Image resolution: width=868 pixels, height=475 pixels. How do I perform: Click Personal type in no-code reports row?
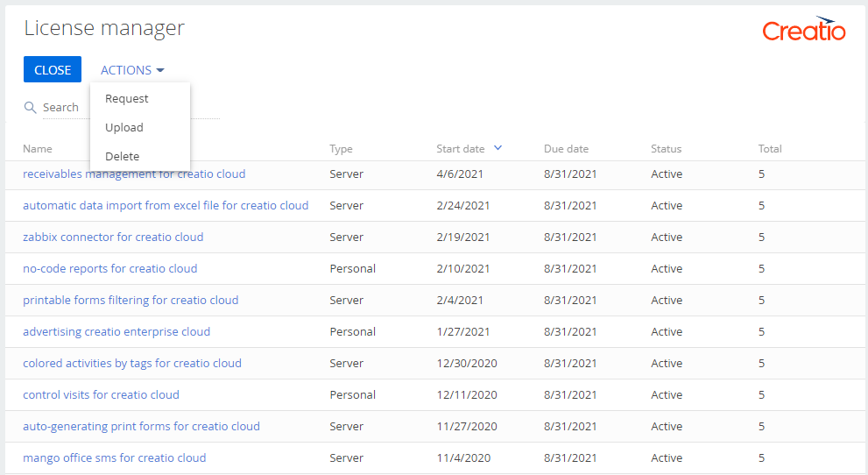click(x=353, y=268)
